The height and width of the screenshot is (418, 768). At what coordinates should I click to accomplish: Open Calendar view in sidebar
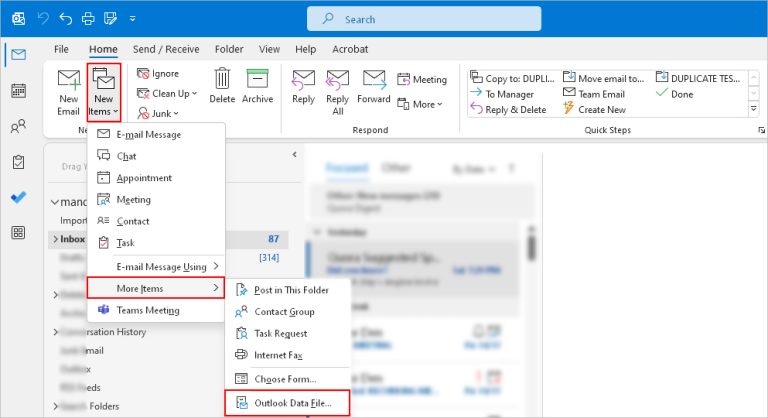point(19,91)
